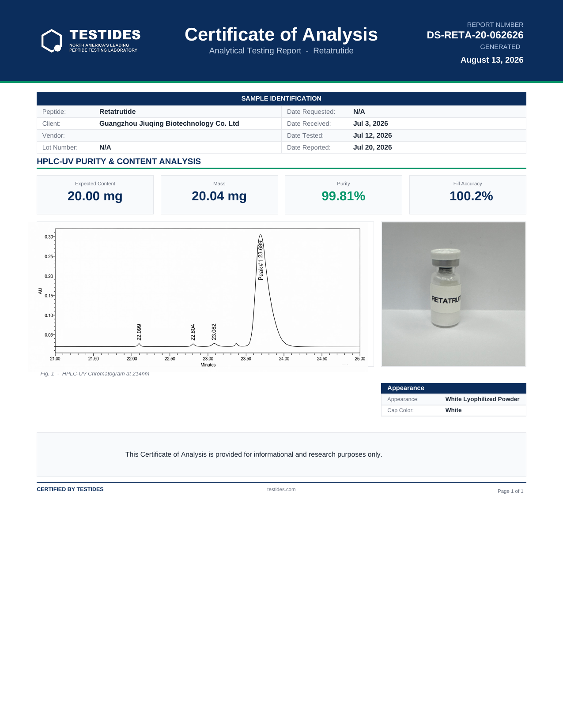The width and height of the screenshot is (563, 728).
Task: Click the Testides hexagon logo icon
Action: [52, 41]
